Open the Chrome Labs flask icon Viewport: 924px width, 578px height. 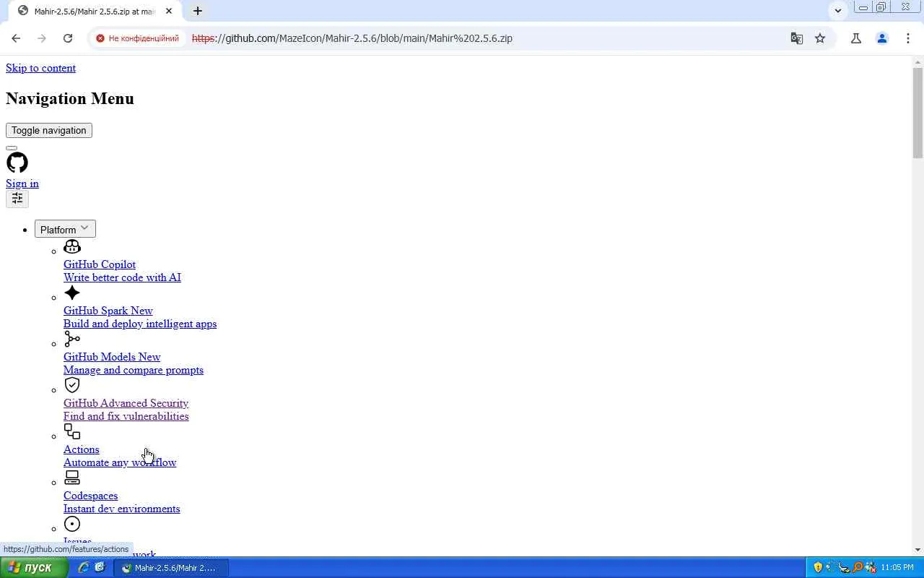(x=856, y=38)
